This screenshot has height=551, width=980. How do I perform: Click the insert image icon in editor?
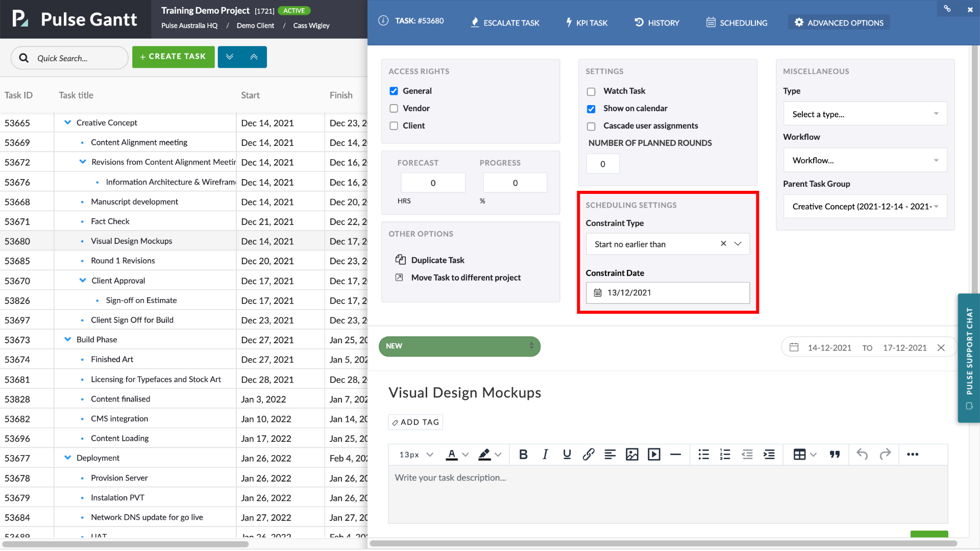[632, 455]
